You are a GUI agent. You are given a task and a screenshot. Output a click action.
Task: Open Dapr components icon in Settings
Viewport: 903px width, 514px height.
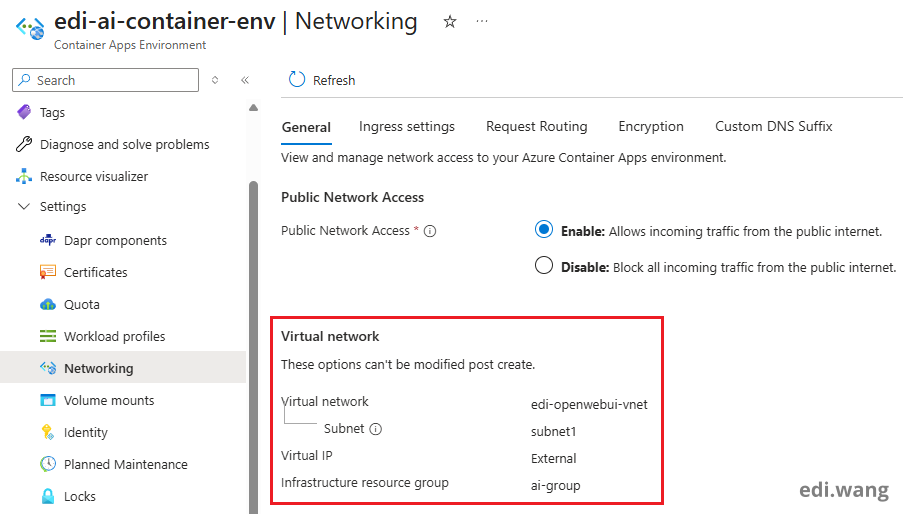[48, 241]
